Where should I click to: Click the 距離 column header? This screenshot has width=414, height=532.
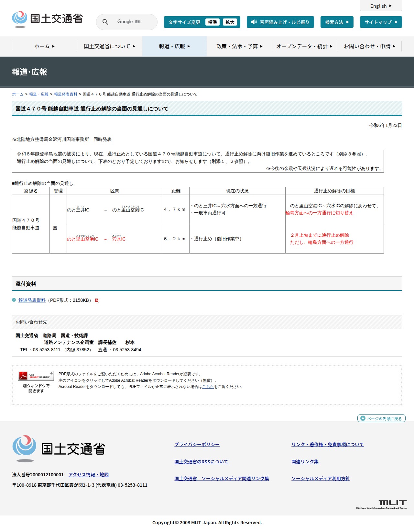point(176,191)
